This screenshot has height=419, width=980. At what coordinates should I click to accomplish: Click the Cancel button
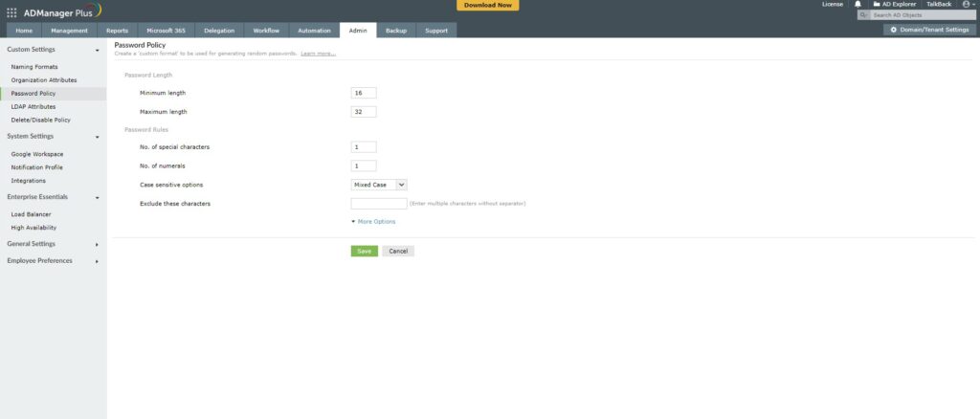click(x=398, y=251)
